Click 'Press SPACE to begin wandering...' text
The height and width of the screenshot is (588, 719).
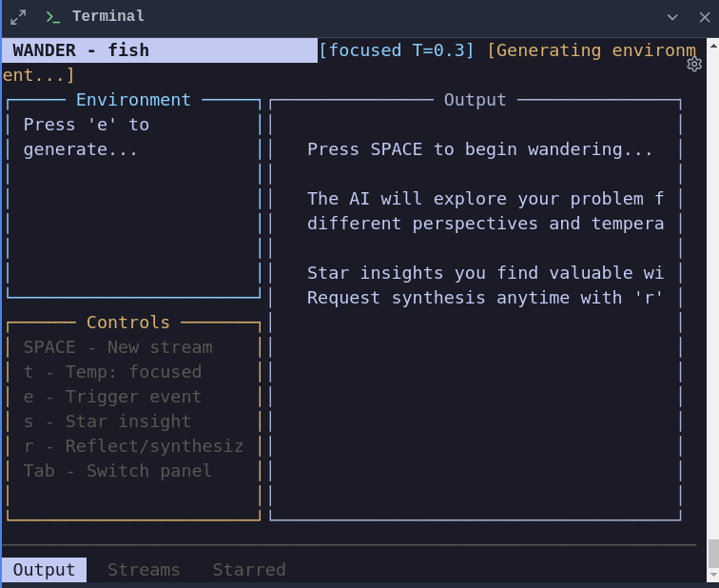[479, 149]
